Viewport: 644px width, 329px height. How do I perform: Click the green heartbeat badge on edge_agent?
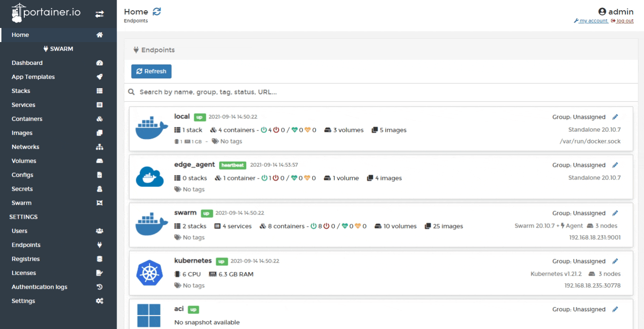coord(233,165)
